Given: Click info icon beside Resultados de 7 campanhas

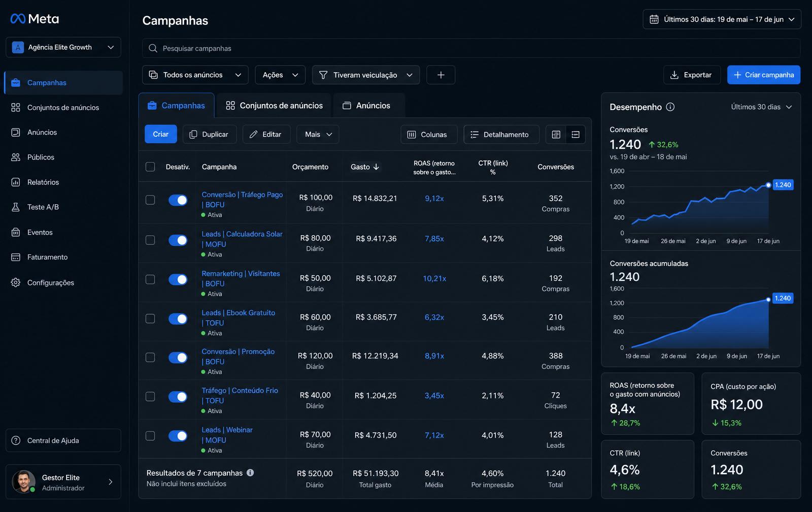Looking at the screenshot, I should point(250,472).
